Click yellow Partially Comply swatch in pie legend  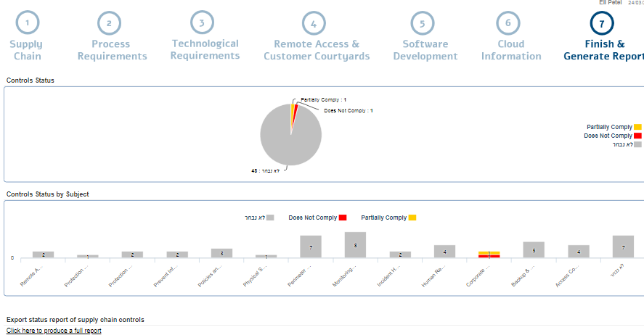[x=637, y=127]
